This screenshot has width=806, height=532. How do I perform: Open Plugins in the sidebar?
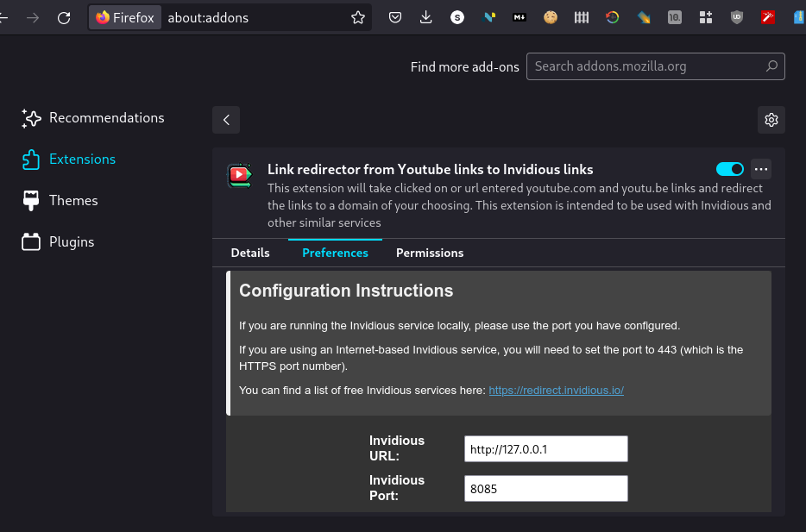58,242
